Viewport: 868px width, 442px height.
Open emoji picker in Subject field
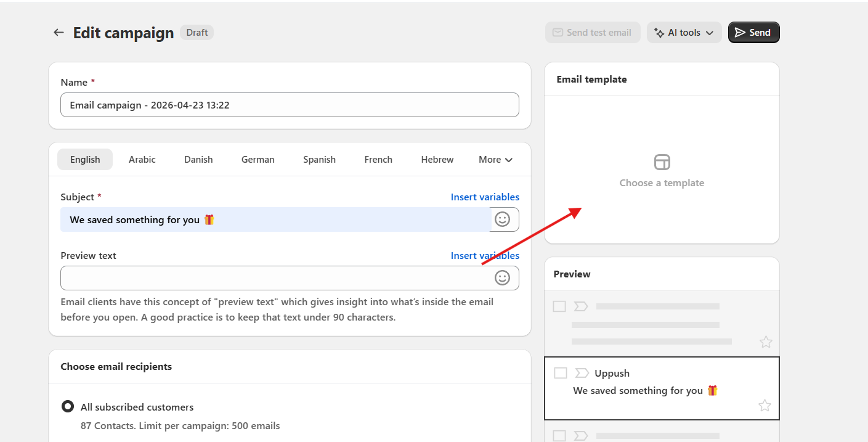click(x=503, y=219)
